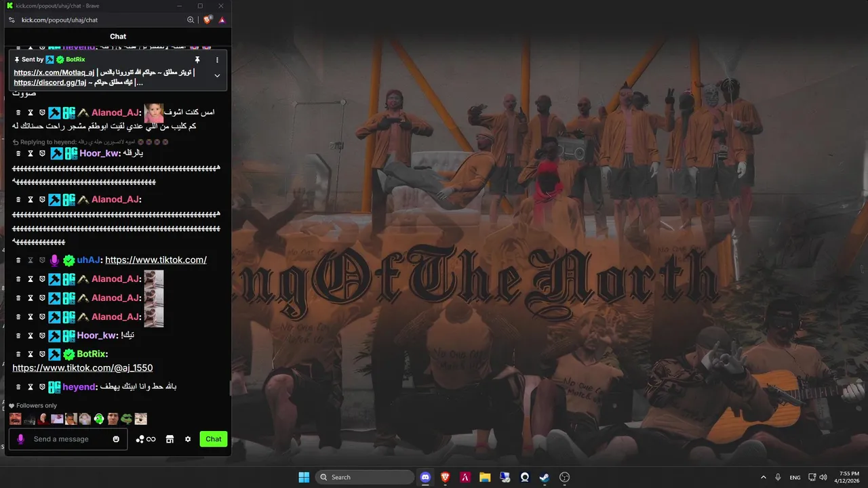Viewport: 868px width, 488px height.
Task: Delete heyend's latest message
Action: (x=18, y=386)
